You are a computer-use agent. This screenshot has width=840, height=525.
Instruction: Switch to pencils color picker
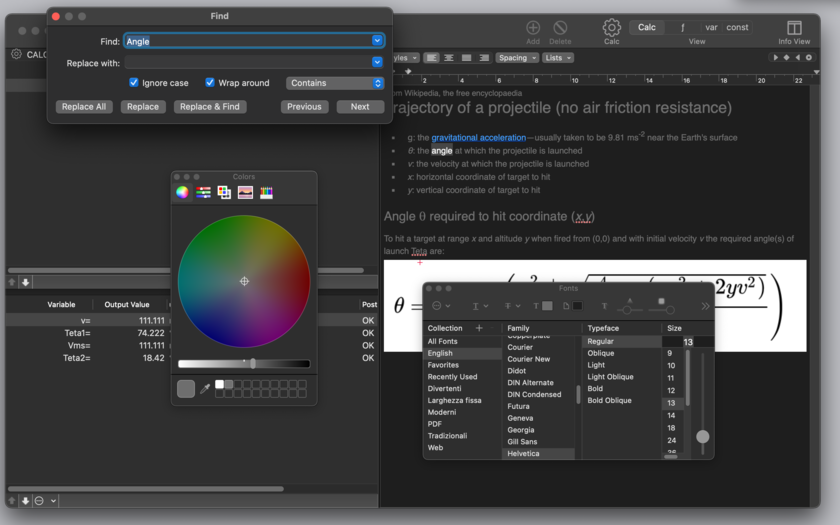tap(266, 192)
